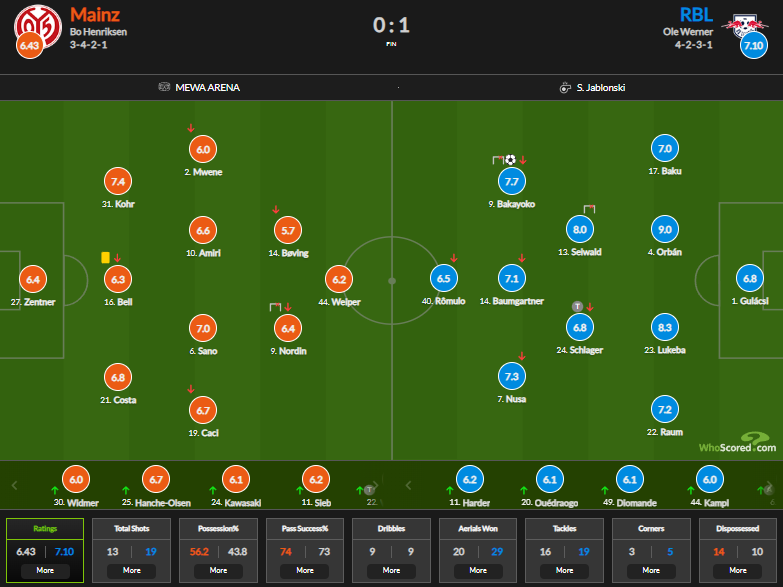783x587 pixels.
Task: Click the WhoScored.com watermark link
Action: click(738, 443)
